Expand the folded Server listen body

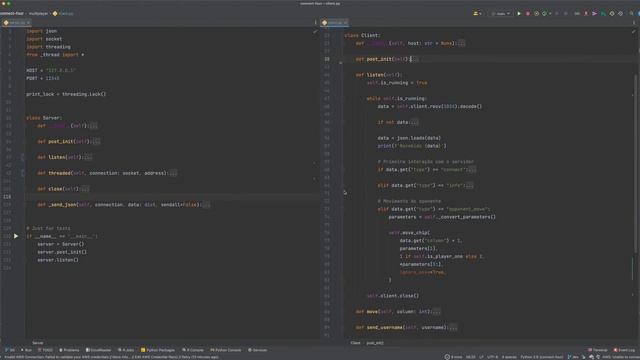[88, 157]
